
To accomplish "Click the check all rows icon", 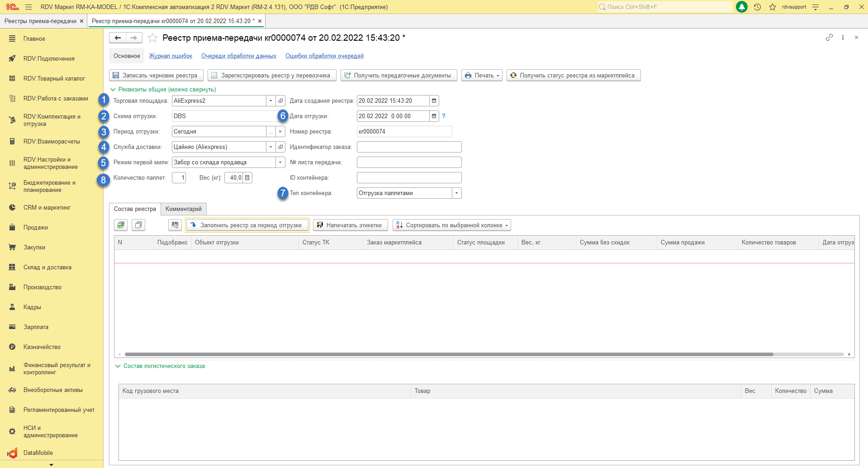I will pyautogui.click(x=121, y=225).
